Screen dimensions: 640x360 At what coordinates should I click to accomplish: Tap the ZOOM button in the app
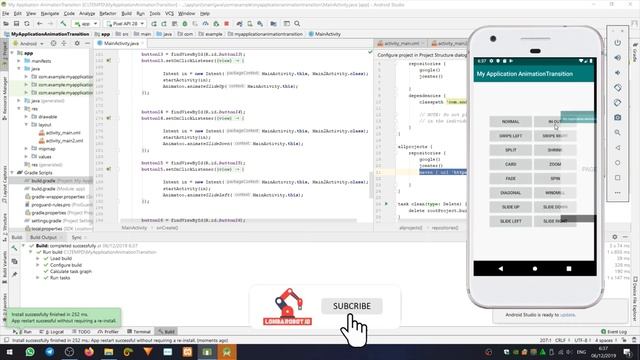coord(555,164)
